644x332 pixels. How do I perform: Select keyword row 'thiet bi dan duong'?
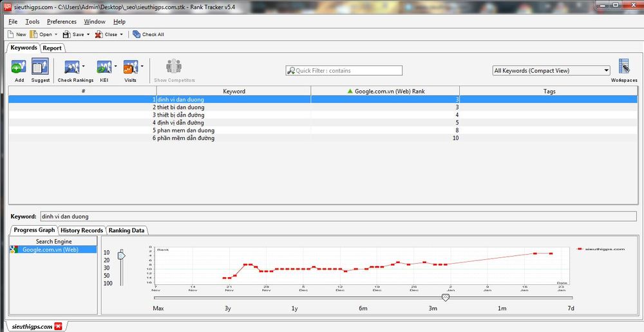click(323, 107)
